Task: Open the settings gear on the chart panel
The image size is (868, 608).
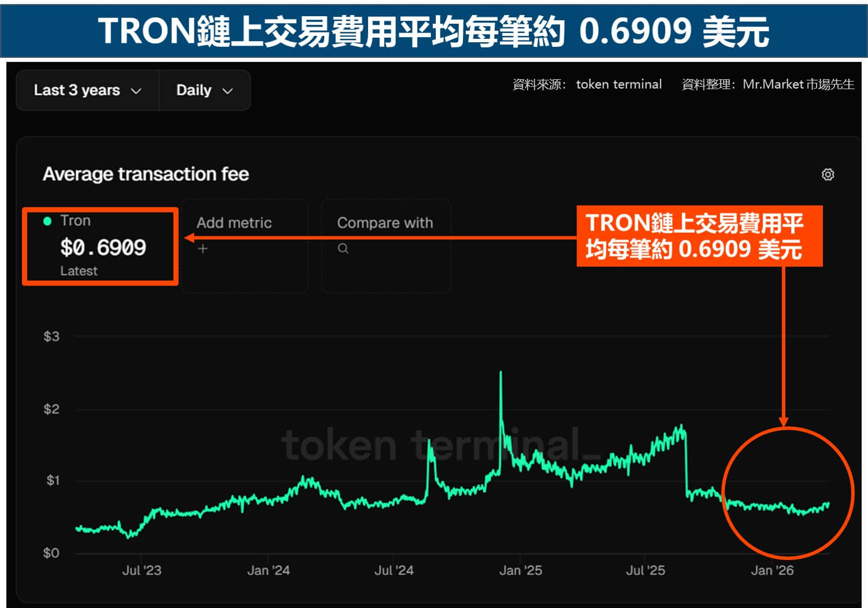Action: pos(829,174)
